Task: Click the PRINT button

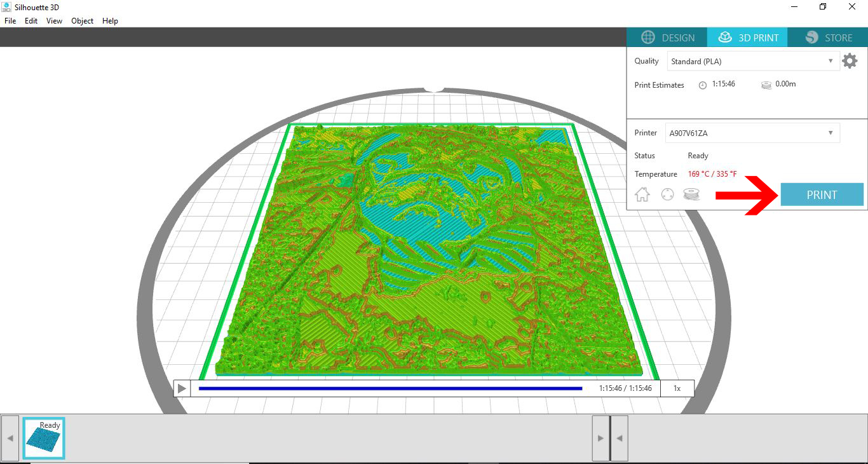Action: [x=822, y=194]
